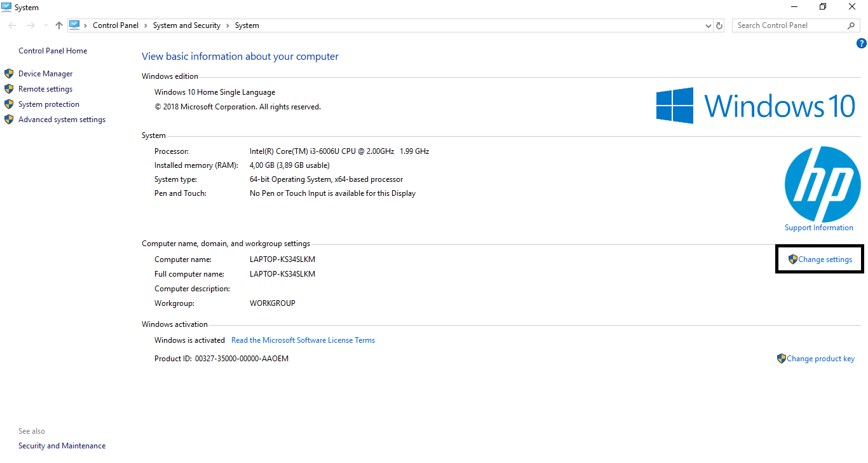Click the shield icon beside Change product key

point(782,359)
